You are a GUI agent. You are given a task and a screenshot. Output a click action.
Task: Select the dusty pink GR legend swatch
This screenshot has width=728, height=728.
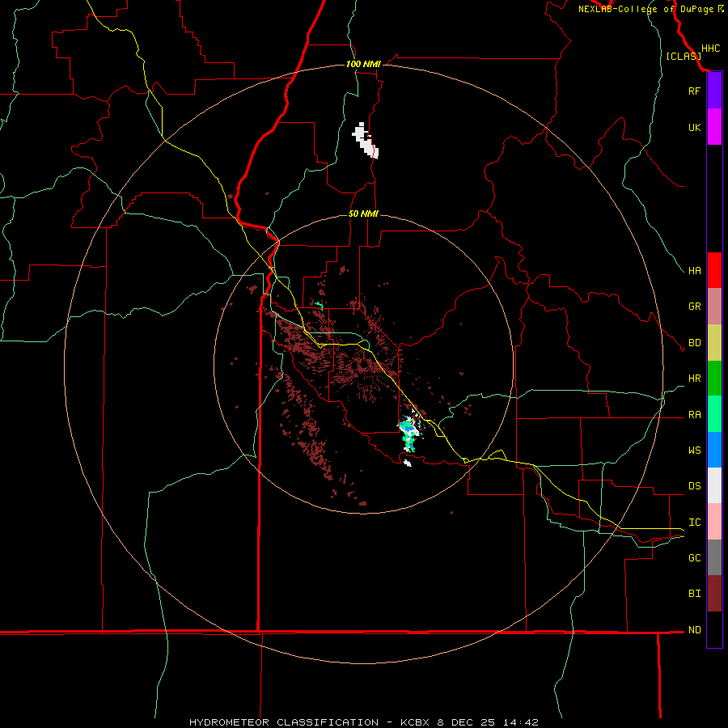coord(714,307)
